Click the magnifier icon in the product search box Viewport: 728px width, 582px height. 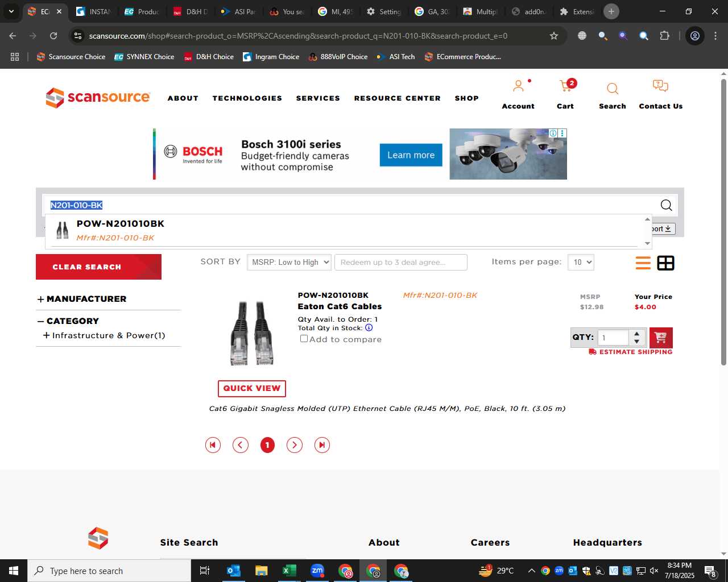666,205
